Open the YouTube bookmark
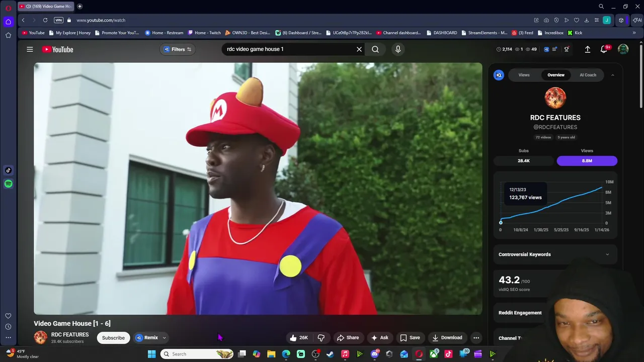The height and width of the screenshot is (362, 644). coord(33,33)
